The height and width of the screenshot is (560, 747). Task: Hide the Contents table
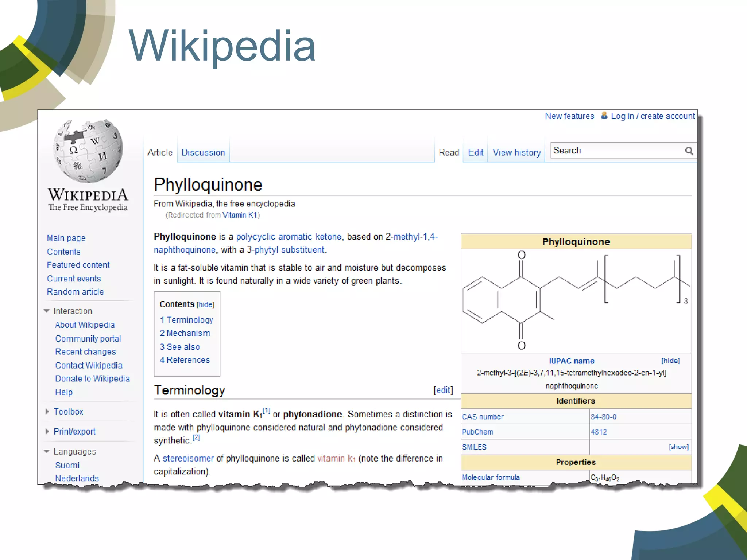205,304
